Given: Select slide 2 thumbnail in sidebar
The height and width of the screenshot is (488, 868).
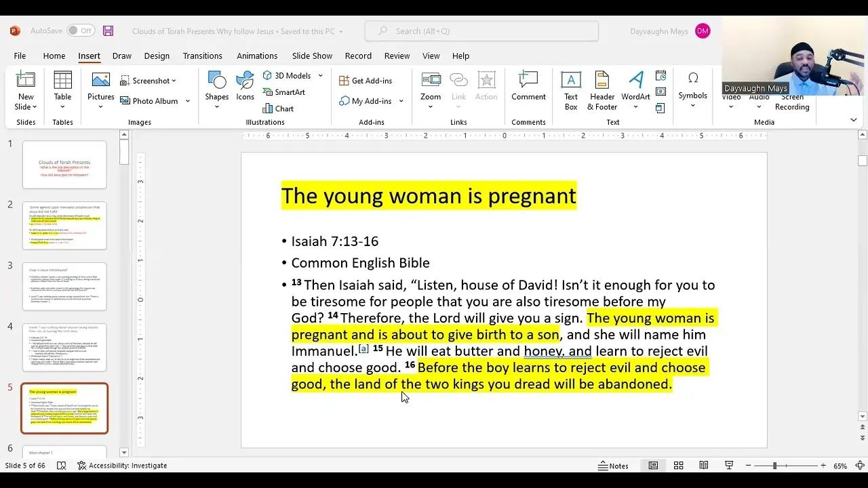Looking at the screenshot, I should 64,225.
